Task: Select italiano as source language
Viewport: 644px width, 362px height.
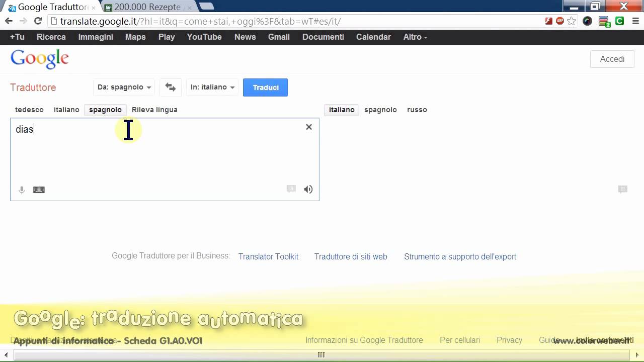Action: pyautogui.click(x=66, y=110)
